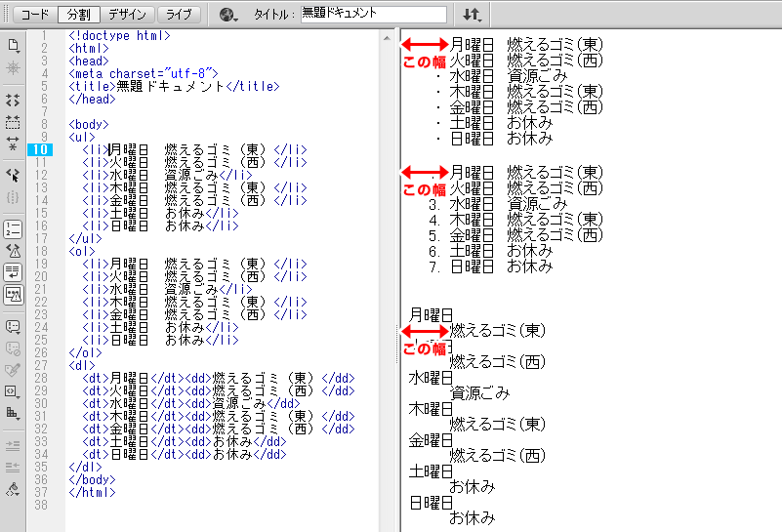The image size is (782, 532).
Task: Click the </ul> tag on line 17
Action: (85, 239)
